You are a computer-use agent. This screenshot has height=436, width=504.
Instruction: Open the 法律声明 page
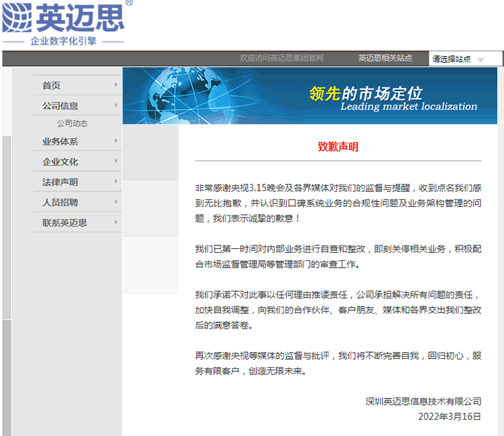pyautogui.click(x=60, y=182)
